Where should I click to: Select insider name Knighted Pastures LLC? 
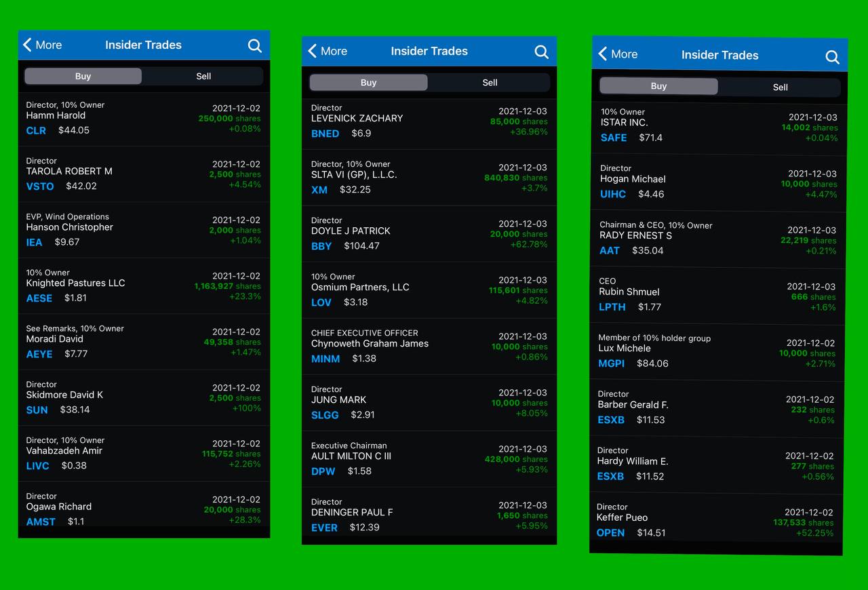[75, 283]
